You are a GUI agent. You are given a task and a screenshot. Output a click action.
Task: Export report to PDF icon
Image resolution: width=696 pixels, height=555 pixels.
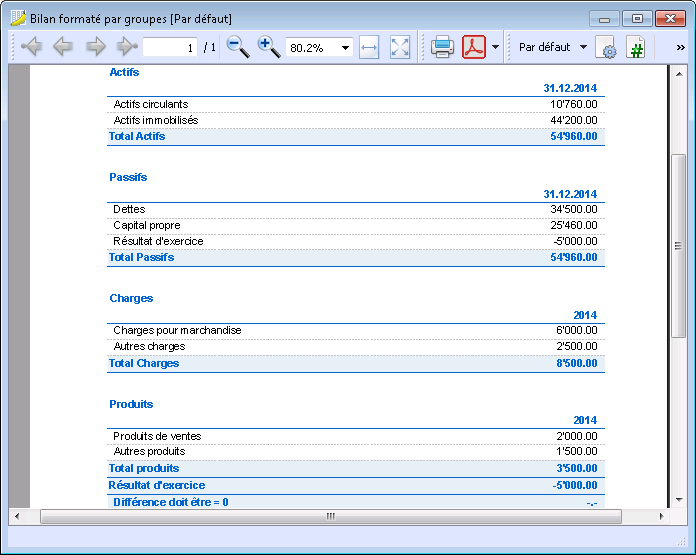(474, 47)
